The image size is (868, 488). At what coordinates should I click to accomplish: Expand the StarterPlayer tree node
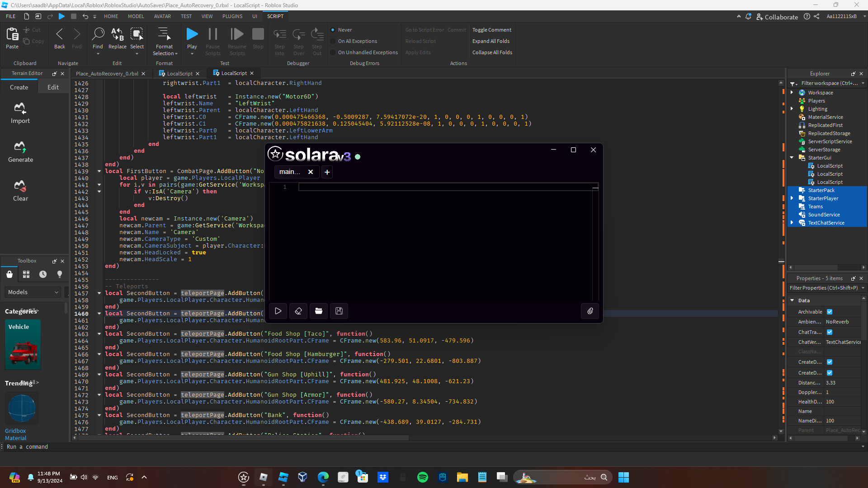(x=792, y=198)
